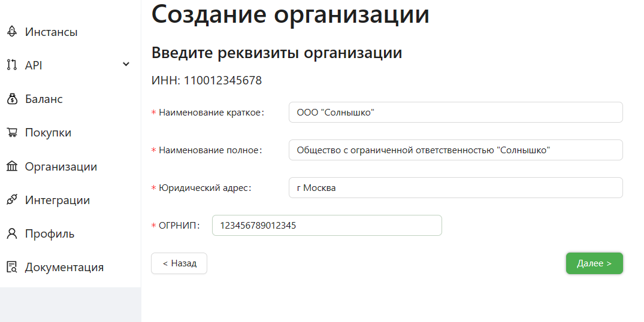
Task: Expand the API submenu chevron
Action: point(126,65)
